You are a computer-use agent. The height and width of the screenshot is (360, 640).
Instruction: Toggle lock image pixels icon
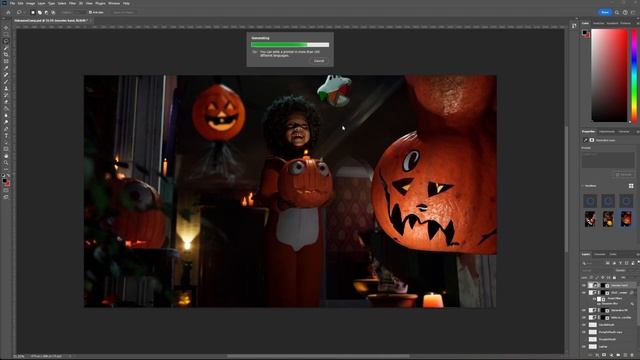(597, 278)
